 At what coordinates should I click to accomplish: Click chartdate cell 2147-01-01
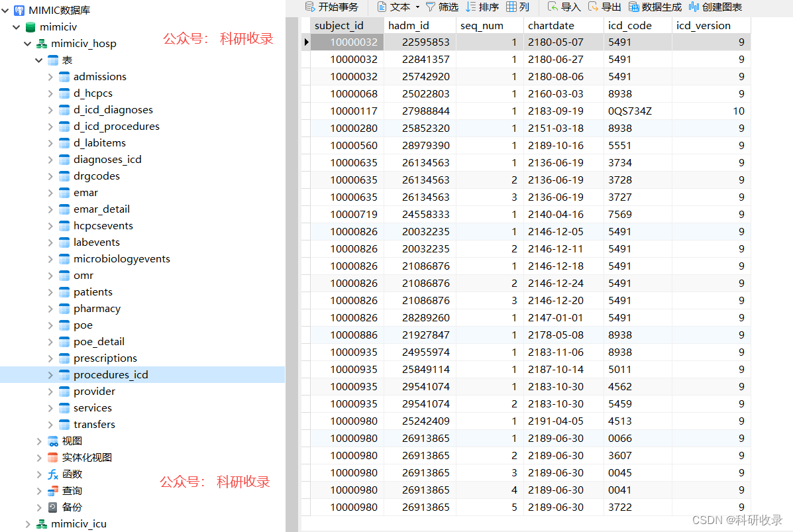coord(563,317)
